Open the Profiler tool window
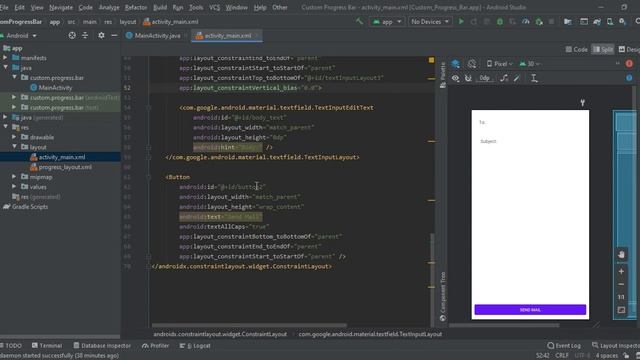Screen dimensions: 640x360 point(156,346)
